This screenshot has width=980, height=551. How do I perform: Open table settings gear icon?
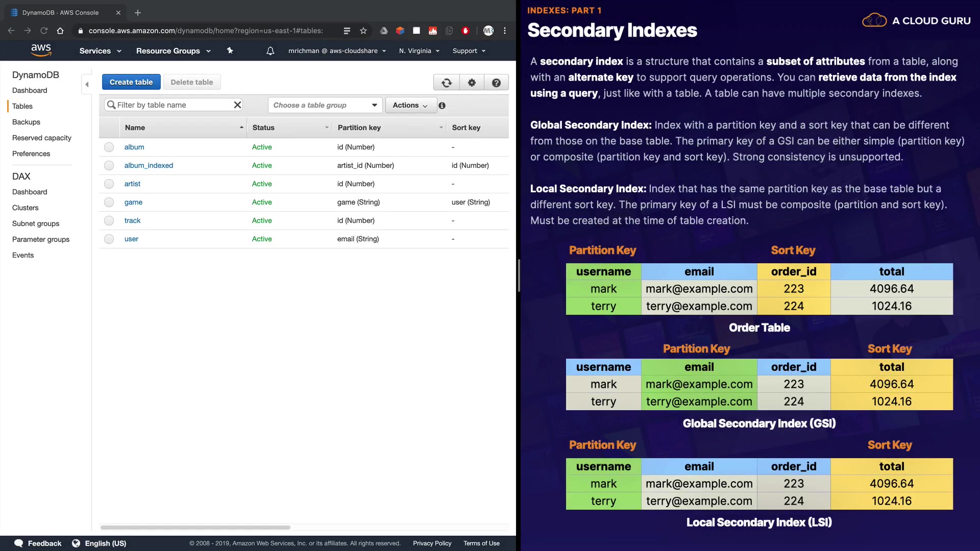tap(472, 83)
